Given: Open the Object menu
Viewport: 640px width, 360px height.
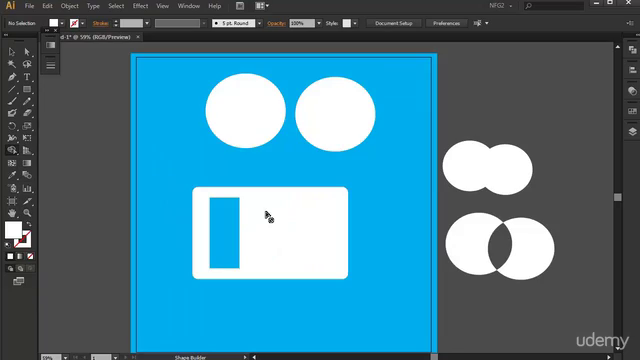Looking at the screenshot, I should (x=70, y=6).
